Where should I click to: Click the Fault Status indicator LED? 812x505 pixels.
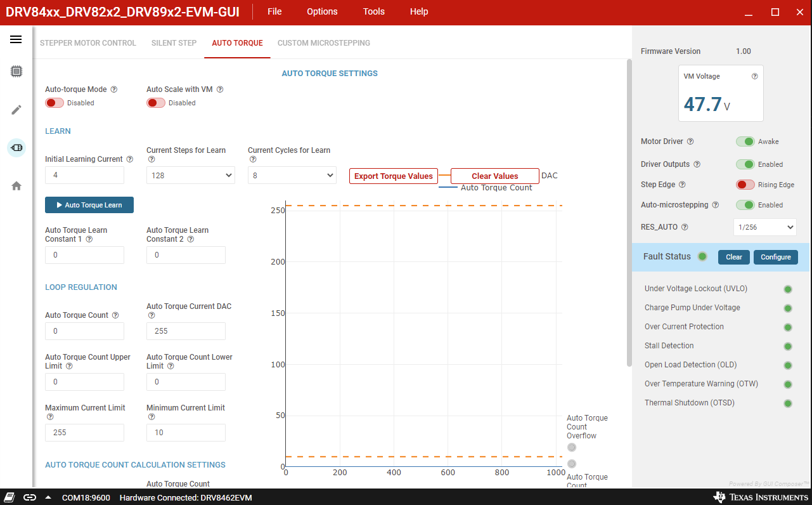702,256
